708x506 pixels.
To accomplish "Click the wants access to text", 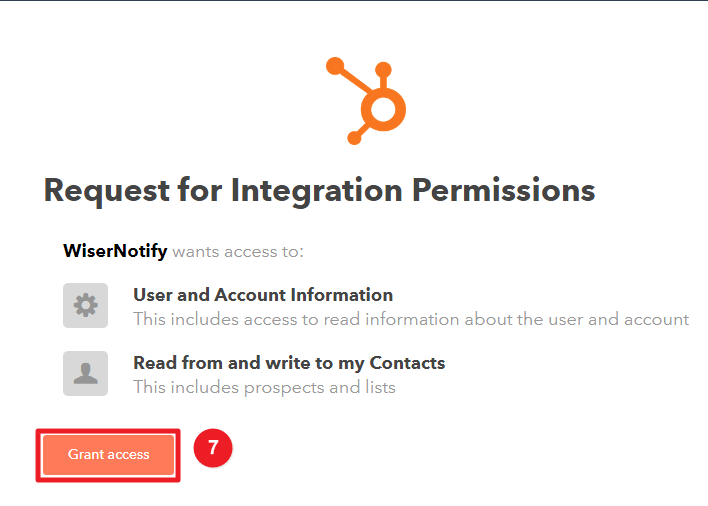I will point(238,251).
